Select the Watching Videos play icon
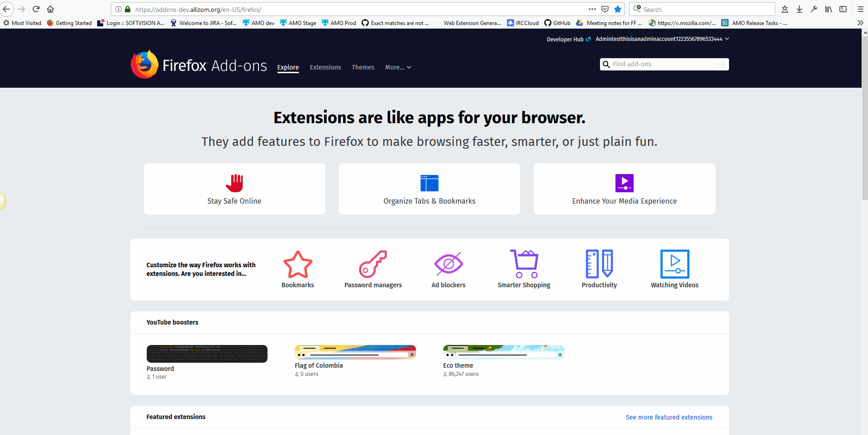The image size is (868, 435). coord(675,264)
